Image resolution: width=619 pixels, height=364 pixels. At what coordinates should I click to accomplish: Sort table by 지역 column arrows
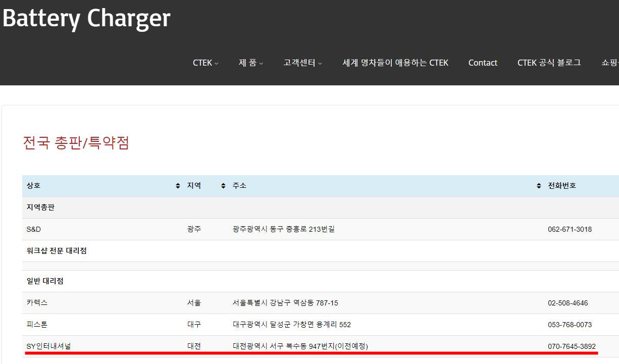point(223,186)
